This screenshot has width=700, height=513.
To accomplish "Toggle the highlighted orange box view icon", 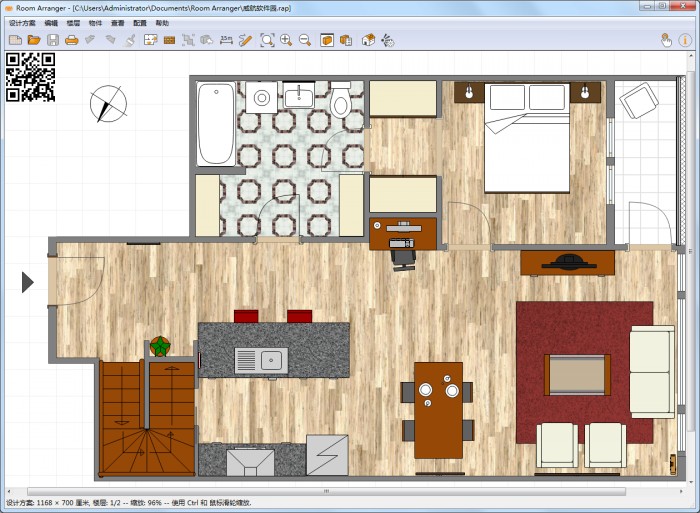I will 327,41.
